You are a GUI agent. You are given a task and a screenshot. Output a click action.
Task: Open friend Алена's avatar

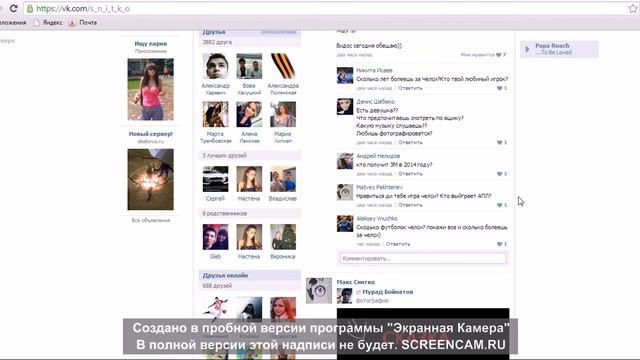(x=249, y=114)
